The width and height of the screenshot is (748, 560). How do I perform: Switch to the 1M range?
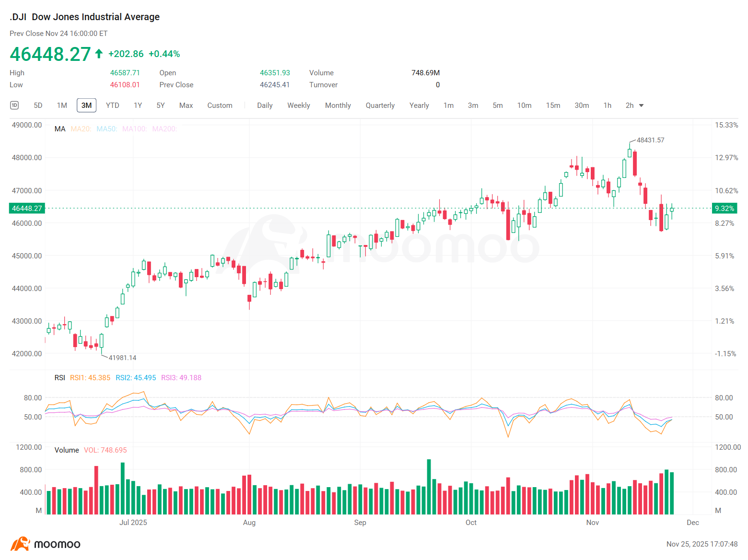[x=62, y=105]
